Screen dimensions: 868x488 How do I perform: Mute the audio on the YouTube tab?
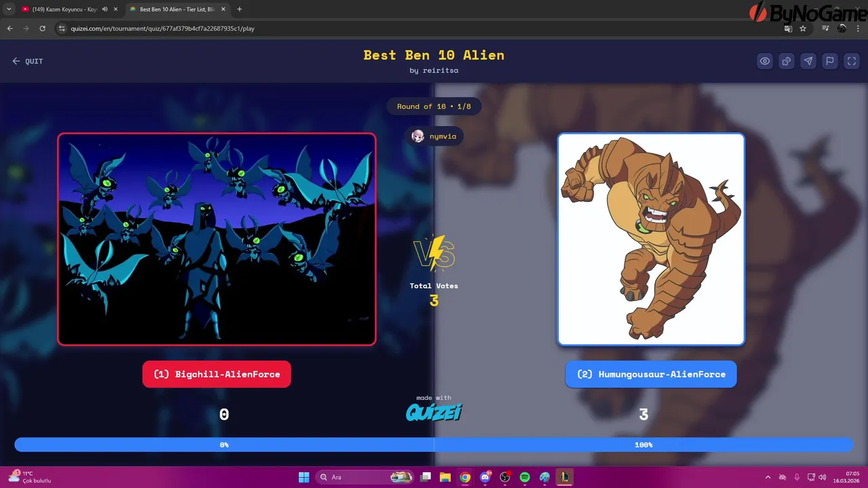104,9
